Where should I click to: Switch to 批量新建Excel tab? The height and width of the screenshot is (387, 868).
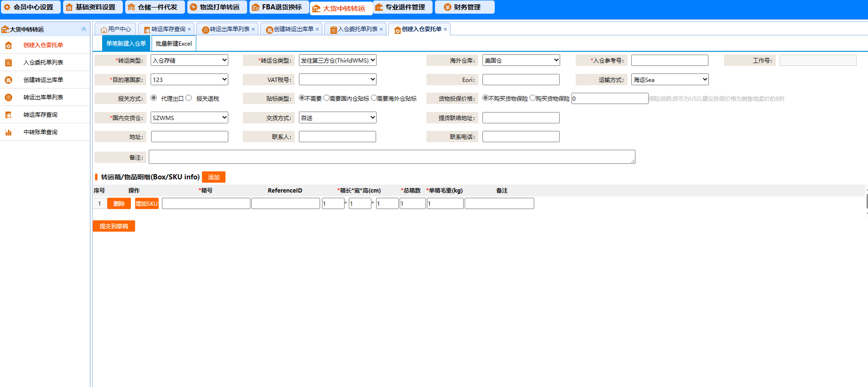click(x=174, y=43)
